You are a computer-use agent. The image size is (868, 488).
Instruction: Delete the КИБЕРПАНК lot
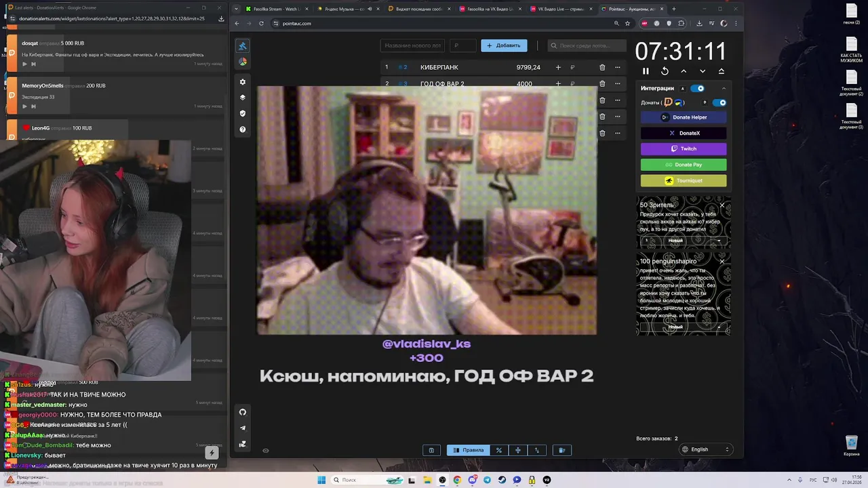(602, 67)
